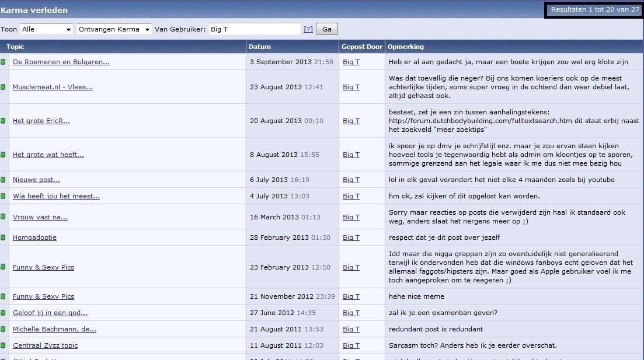
Task: Sort by the Topic column header
Action: click(x=16, y=47)
